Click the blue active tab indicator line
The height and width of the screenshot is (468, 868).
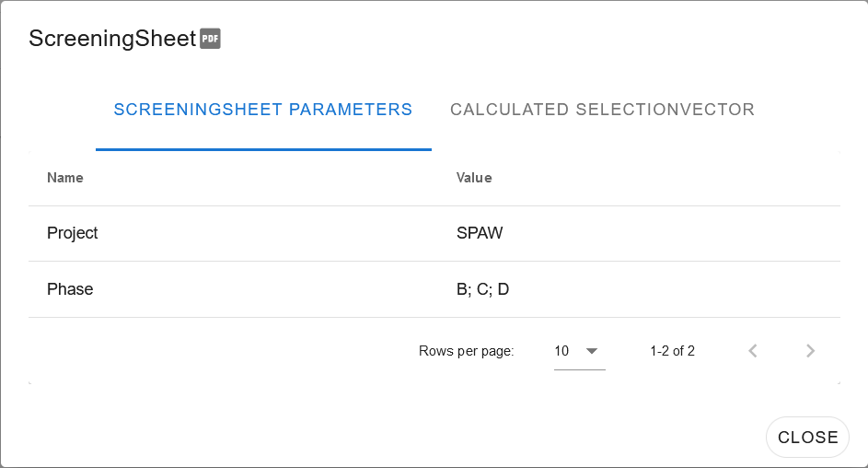point(263,149)
